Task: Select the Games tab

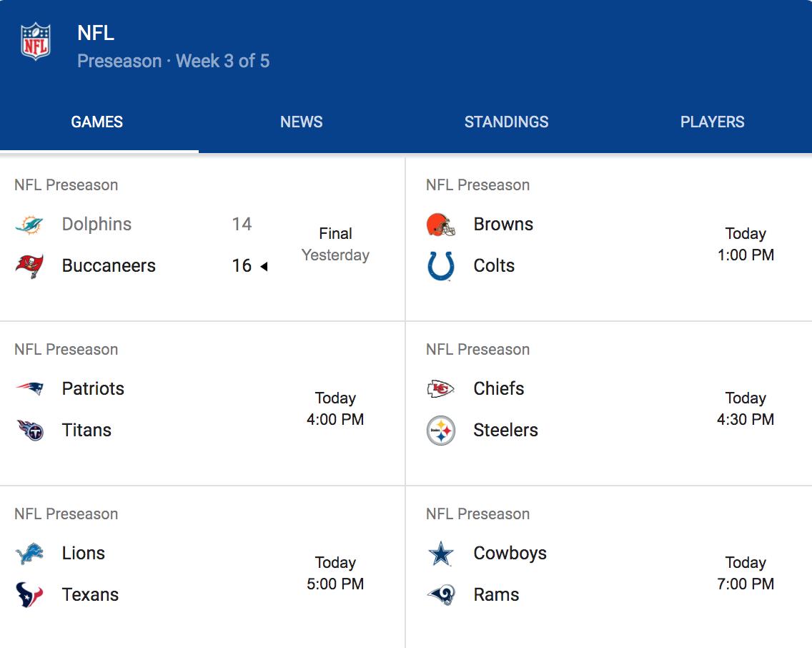Action: coord(96,122)
